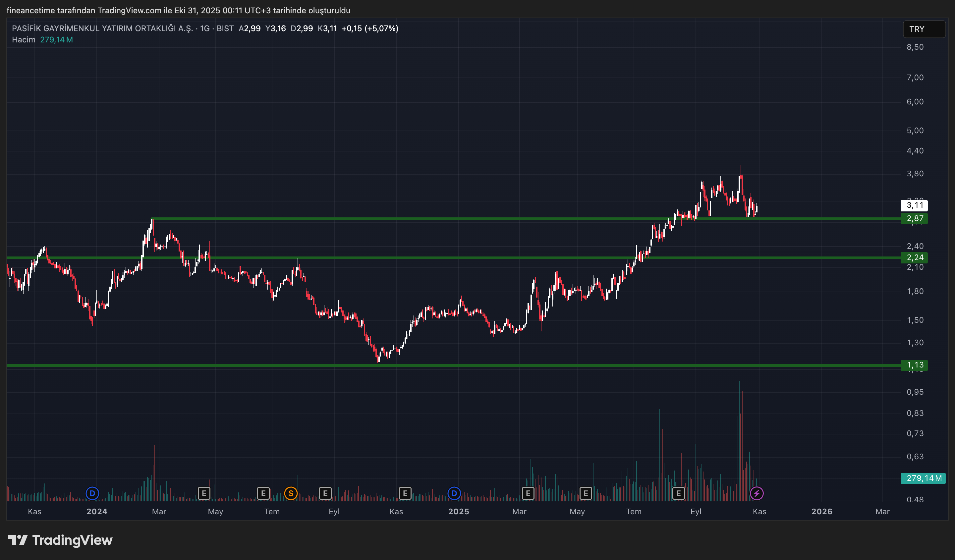Click the Hacim legend label
This screenshot has width=955, height=560.
pyautogui.click(x=24, y=39)
